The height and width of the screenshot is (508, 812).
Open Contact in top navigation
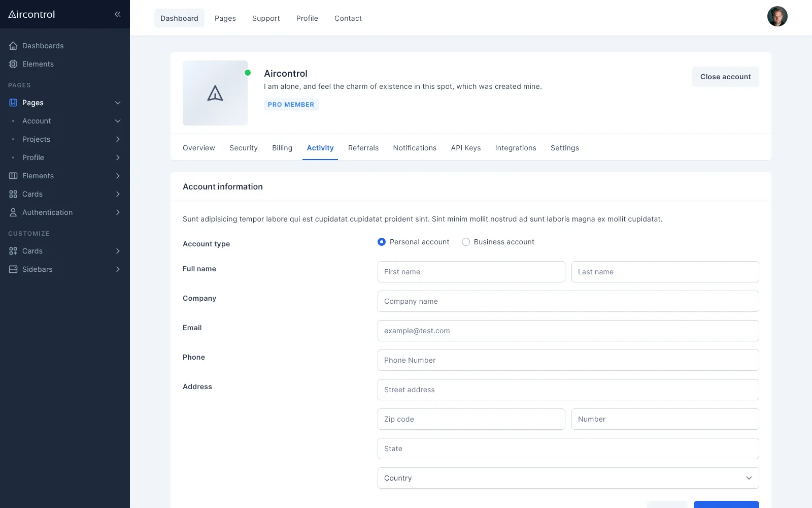pos(348,18)
